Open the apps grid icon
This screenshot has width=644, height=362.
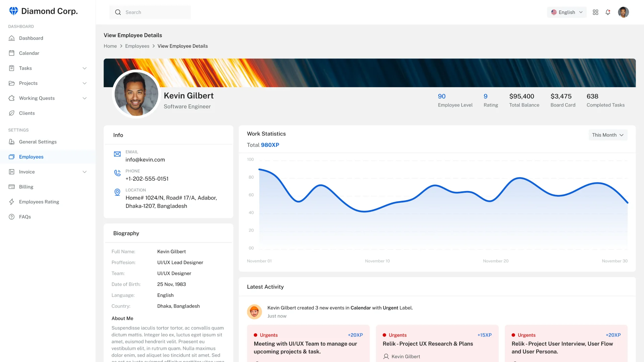(x=595, y=12)
